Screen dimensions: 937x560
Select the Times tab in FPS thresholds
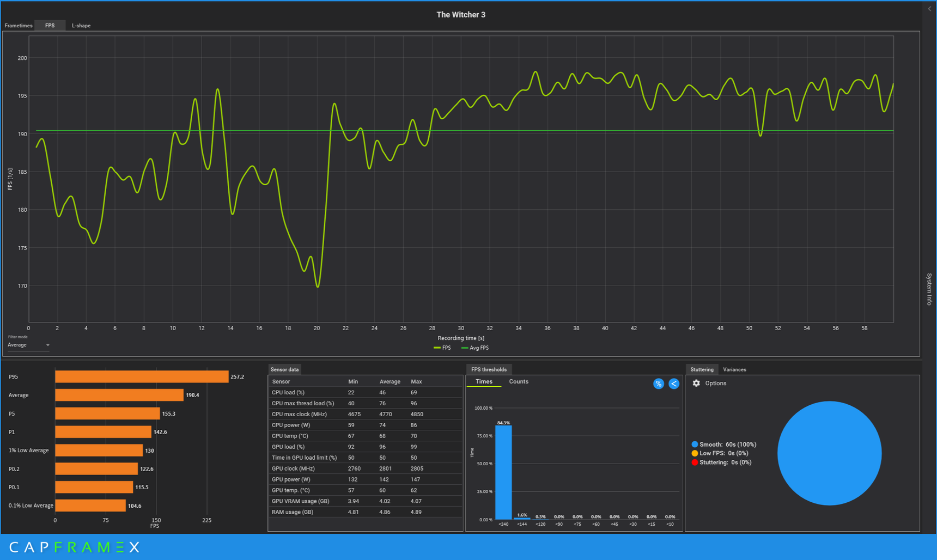point(484,381)
